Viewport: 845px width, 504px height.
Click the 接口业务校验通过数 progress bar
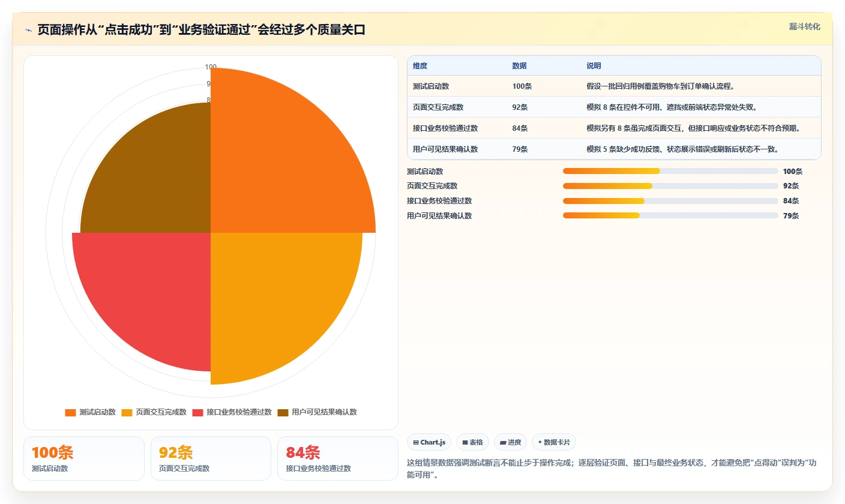(x=670, y=201)
